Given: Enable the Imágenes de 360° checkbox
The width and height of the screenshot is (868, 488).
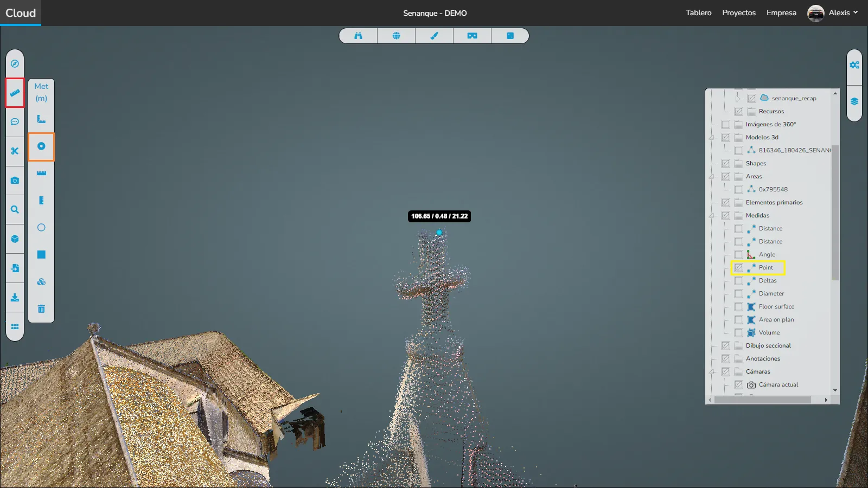Looking at the screenshot, I should [725, 124].
